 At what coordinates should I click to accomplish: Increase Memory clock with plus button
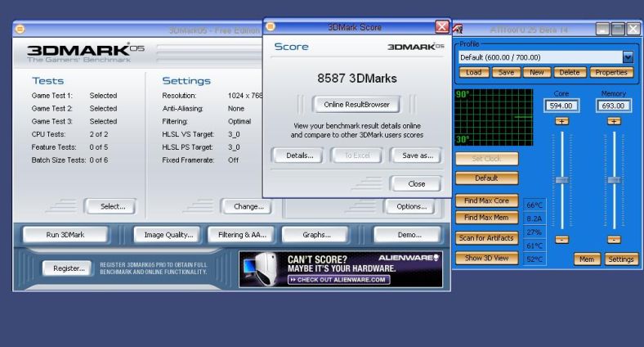tap(614, 121)
